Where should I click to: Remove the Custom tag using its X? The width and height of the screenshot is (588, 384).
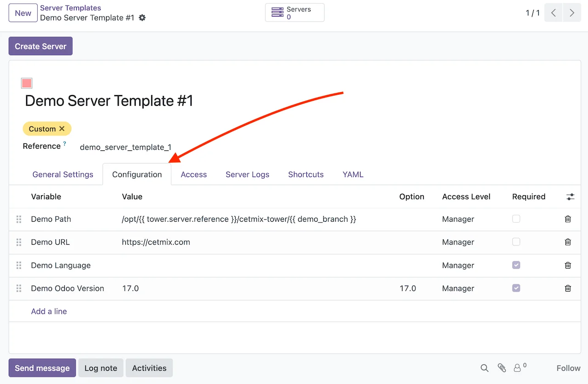coord(62,129)
